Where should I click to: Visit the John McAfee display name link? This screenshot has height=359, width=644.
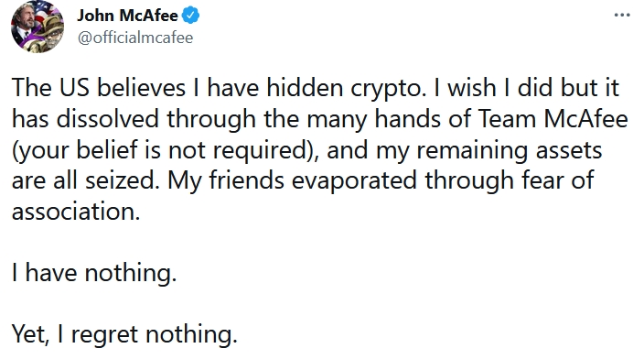[127, 16]
